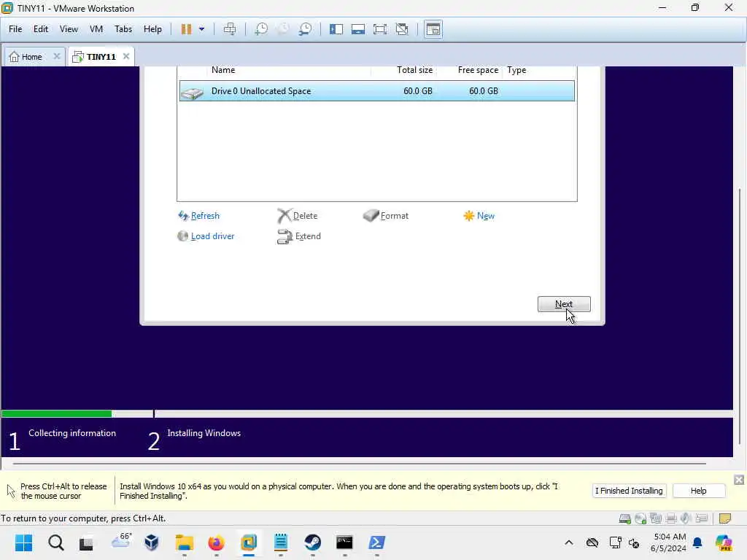Image resolution: width=747 pixels, height=560 pixels.
Task: Pause the virtual machine with the pause icon
Action: point(186,29)
